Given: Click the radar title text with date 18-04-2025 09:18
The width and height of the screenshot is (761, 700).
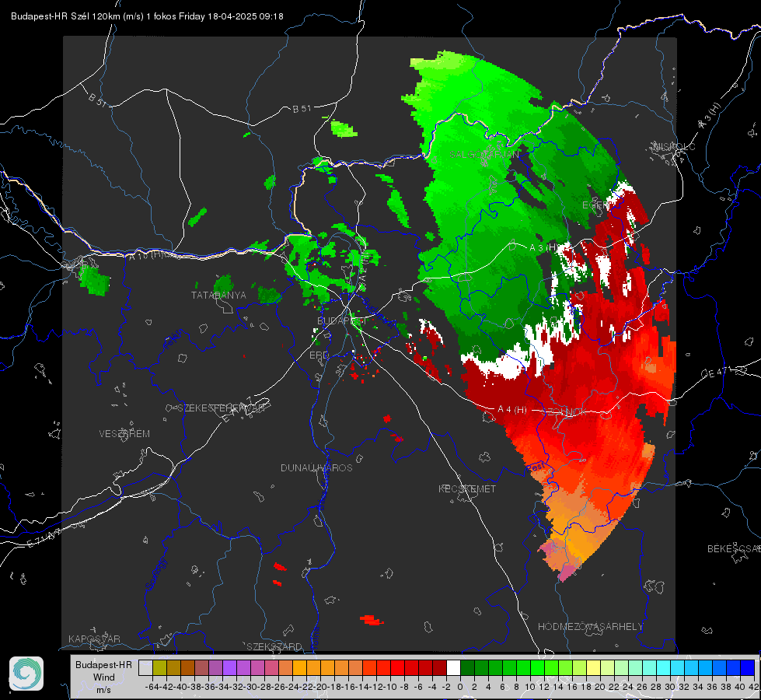Looking at the screenshot, I should click(147, 16).
